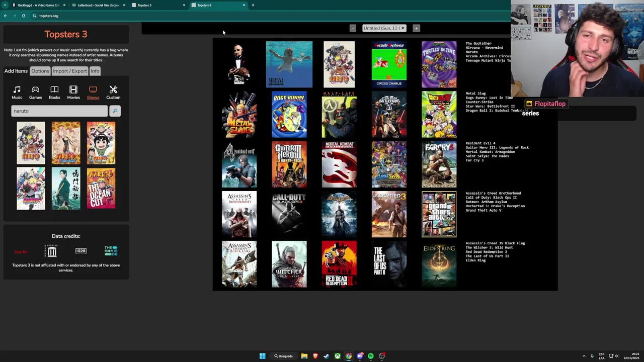Click the Resident Evil 4 cover
The width and height of the screenshot is (644, 362).
tap(239, 164)
